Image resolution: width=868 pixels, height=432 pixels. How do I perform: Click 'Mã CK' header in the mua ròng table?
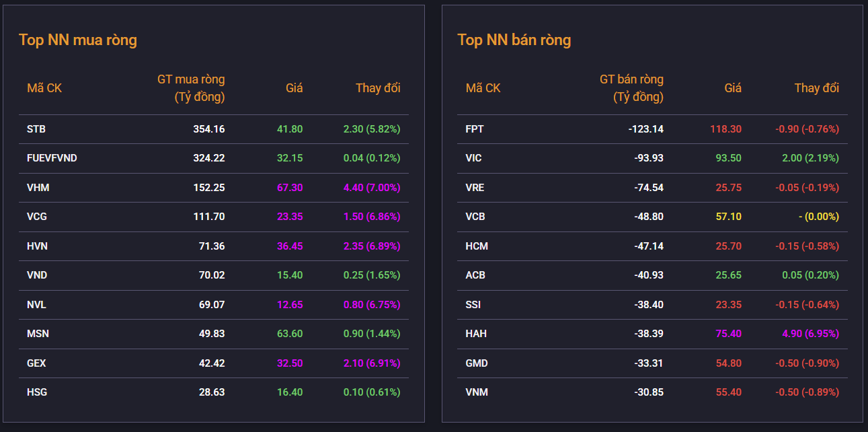point(44,88)
